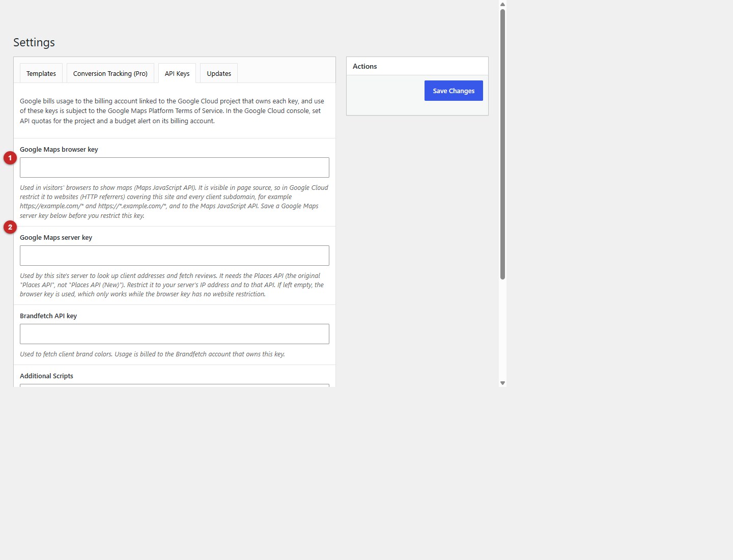Click into the Brandfetch API key field
733x560 pixels.
(x=175, y=334)
